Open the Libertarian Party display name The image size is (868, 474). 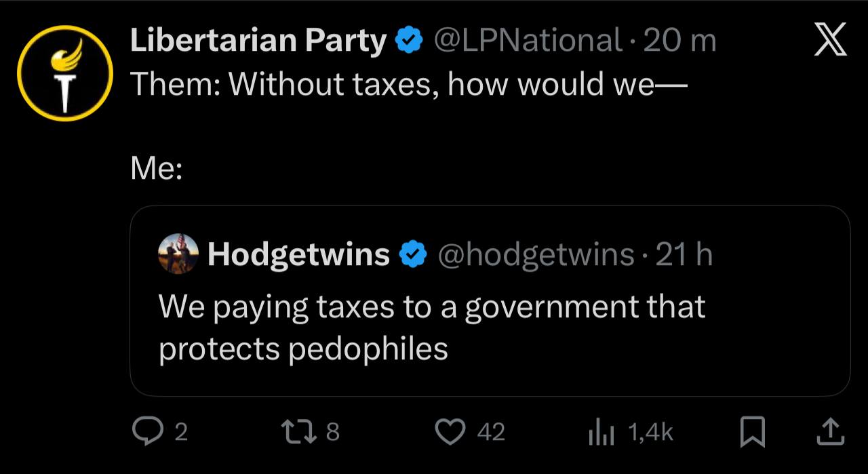258,42
